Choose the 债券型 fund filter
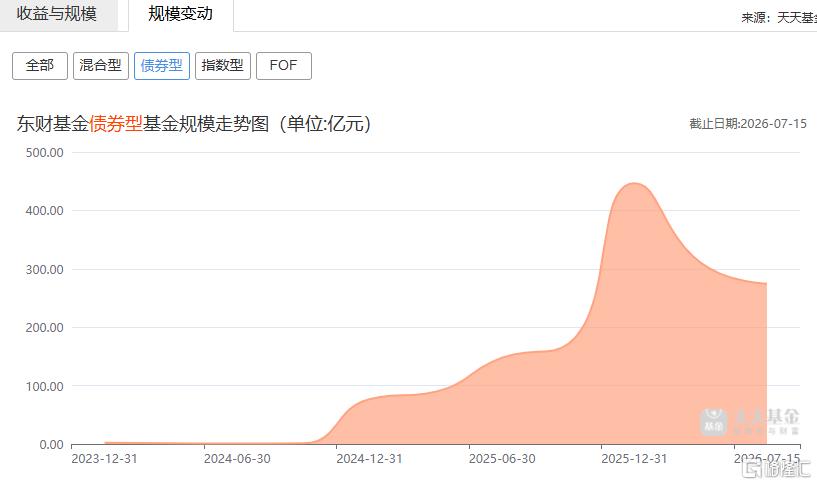Viewport: 817px width, 485px height. pos(162,66)
